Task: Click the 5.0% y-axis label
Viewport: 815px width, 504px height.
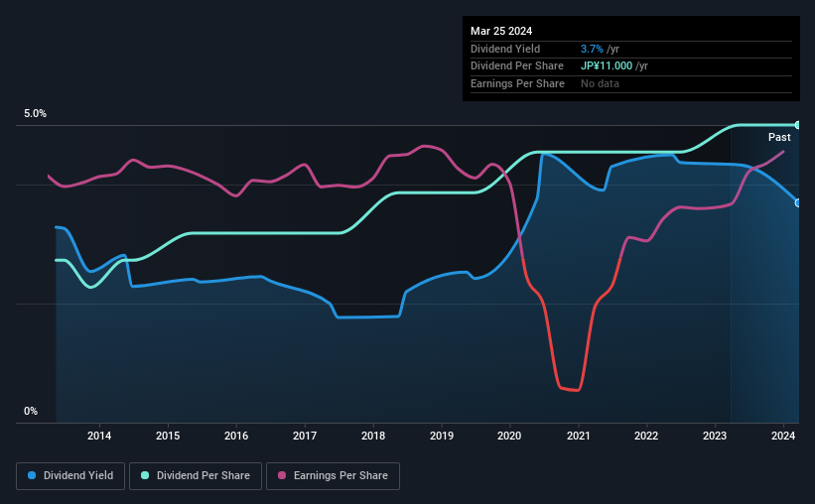Action: (x=35, y=114)
